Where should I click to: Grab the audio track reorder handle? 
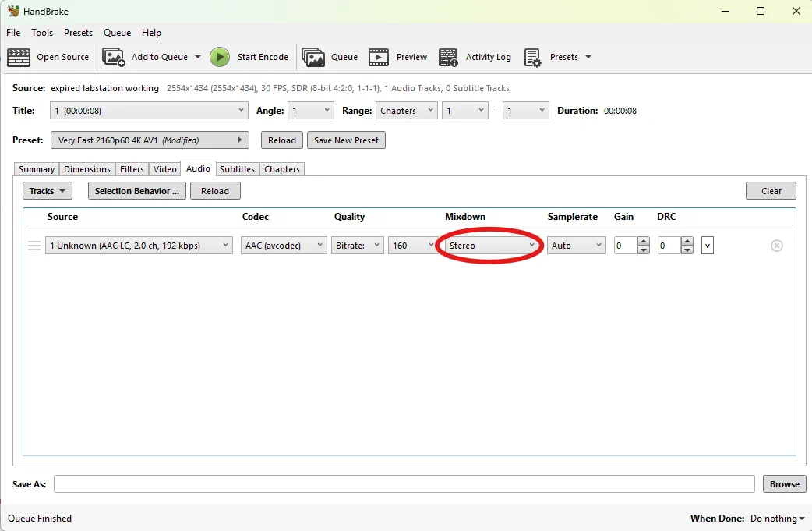[x=34, y=246]
